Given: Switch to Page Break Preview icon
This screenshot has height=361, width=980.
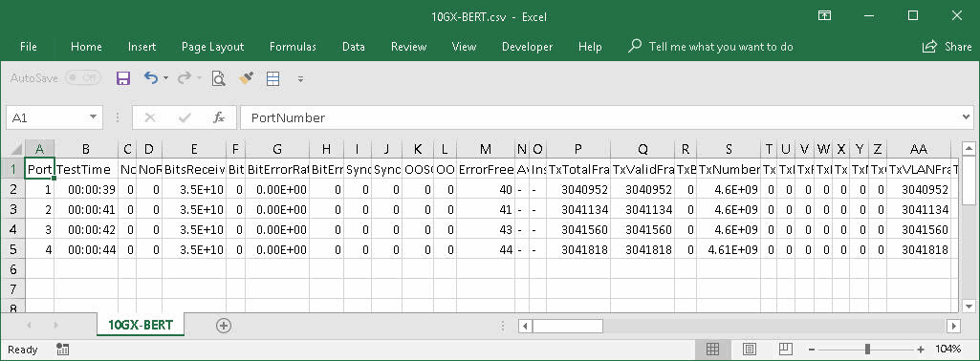Looking at the screenshot, I should [x=786, y=350].
